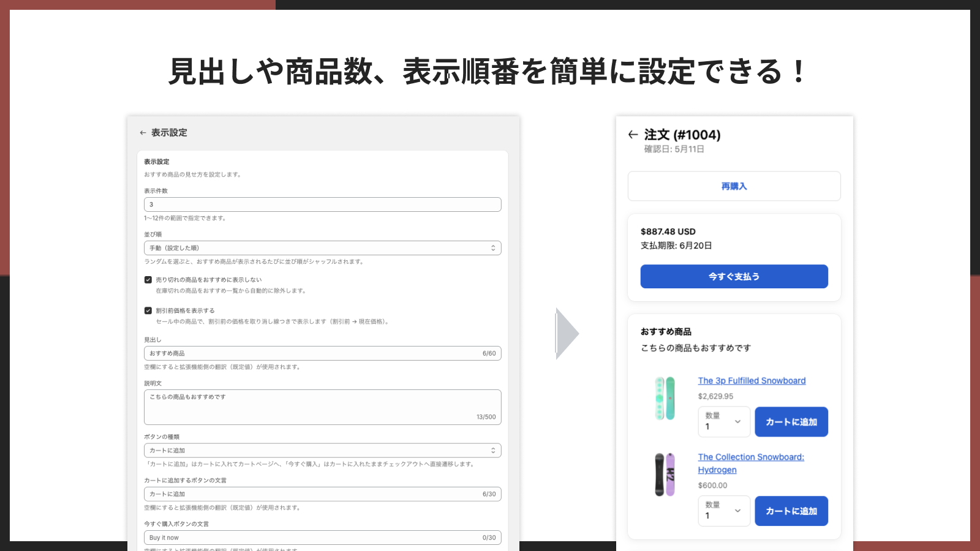980x551 pixels.
Task: Open The Collection Snowboard: Hydrogen link
Action: 751,463
